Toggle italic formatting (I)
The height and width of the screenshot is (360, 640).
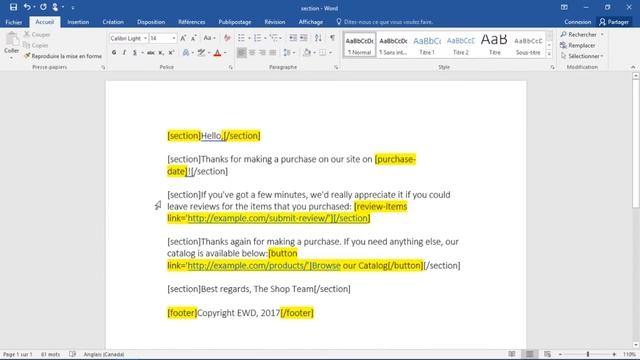pos(124,52)
